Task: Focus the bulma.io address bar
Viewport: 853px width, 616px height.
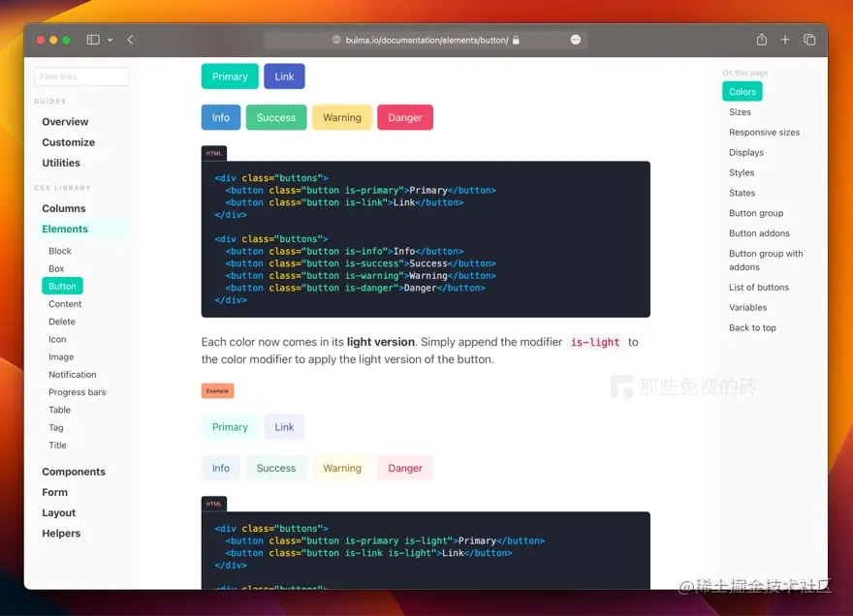Action: coord(425,40)
